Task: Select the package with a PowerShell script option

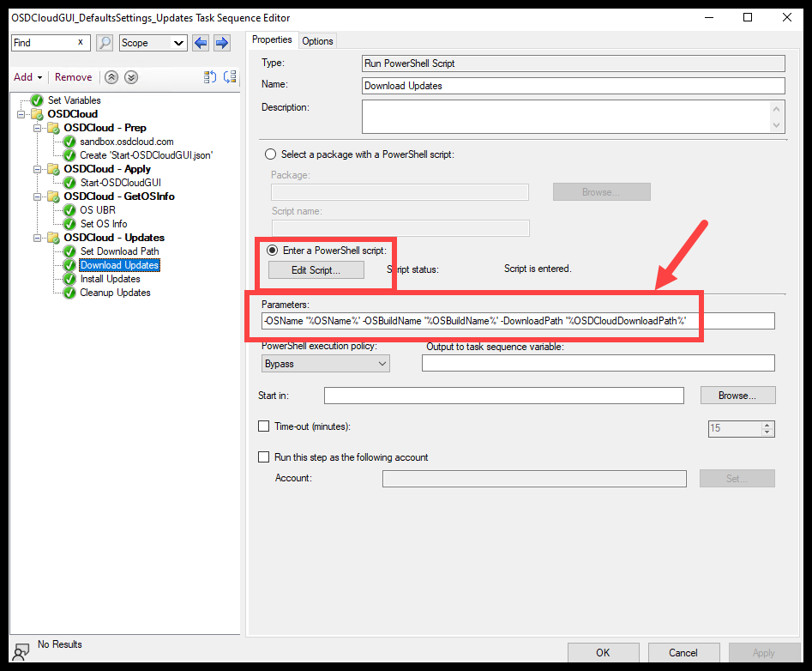Action: pos(270,154)
